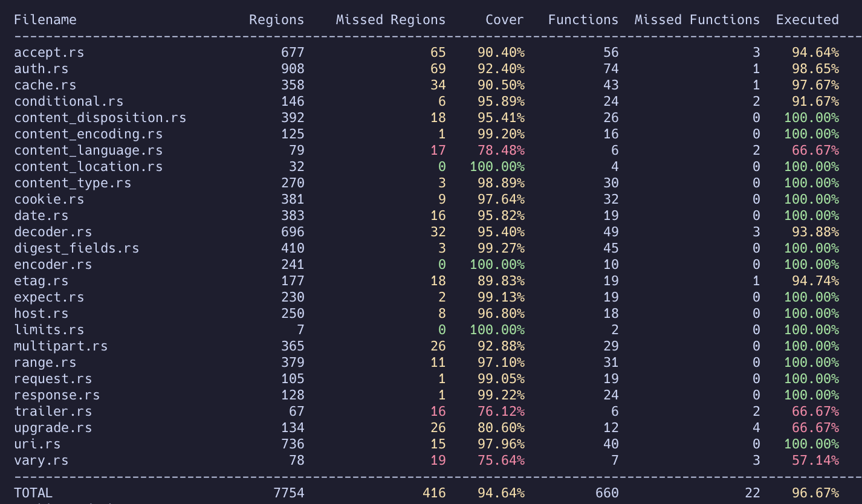Click the 78.48% cover value for content_language.rs
The image size is (862, 504).
click(501, 150)
